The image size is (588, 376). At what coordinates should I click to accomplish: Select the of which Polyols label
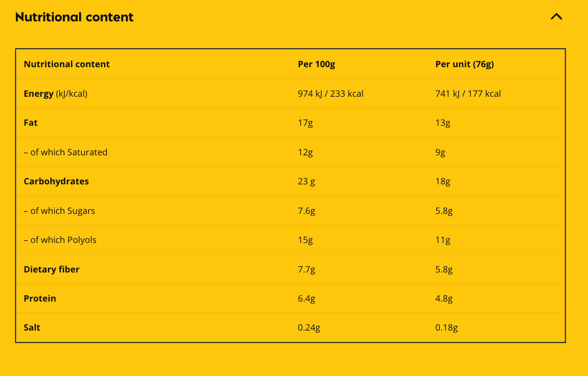tap(60, 240)
